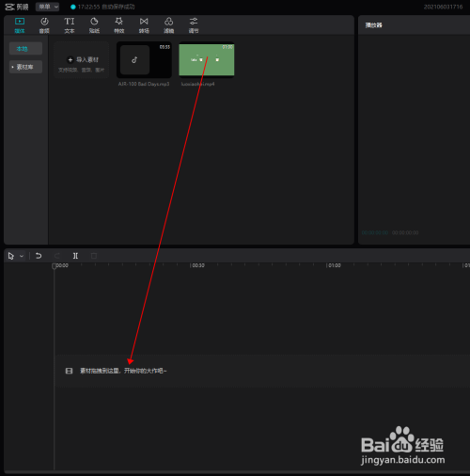Open the 滤镜 (Filters) tab
470x476 pixels.
[168, 25]
